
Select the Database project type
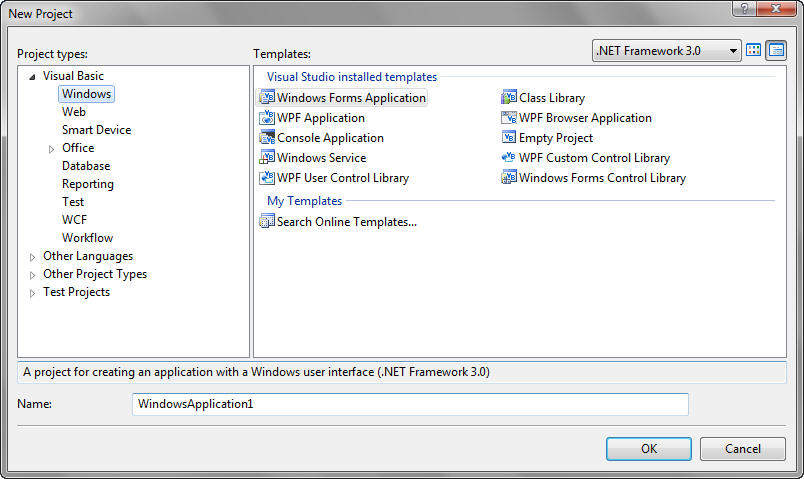[86, 166]
